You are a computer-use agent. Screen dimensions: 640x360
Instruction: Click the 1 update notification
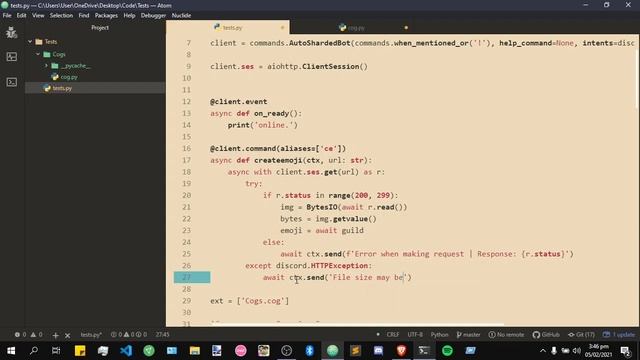pyautogui.click(x=619, y=335)
